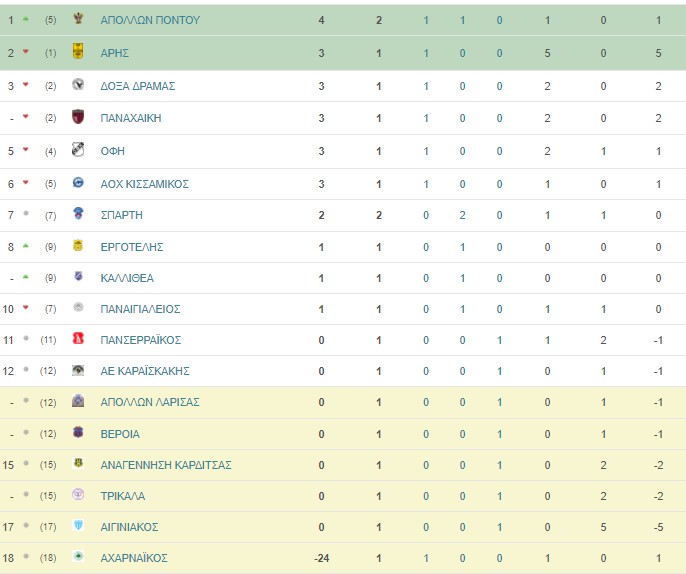
Task: Click the ΑΙΓΙΝΙΑΚΟΣ light blue crest
Action: tap(78, 525)
